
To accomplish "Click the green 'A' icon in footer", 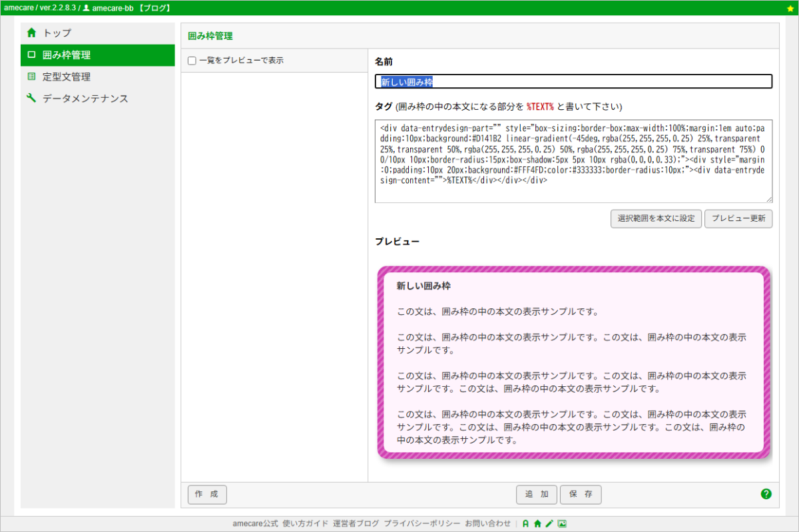I will (x=525, y=524).
